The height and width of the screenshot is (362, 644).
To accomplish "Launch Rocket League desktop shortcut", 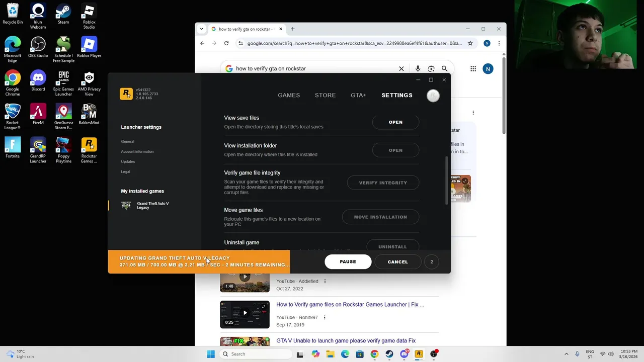I will tap(13, 117).
